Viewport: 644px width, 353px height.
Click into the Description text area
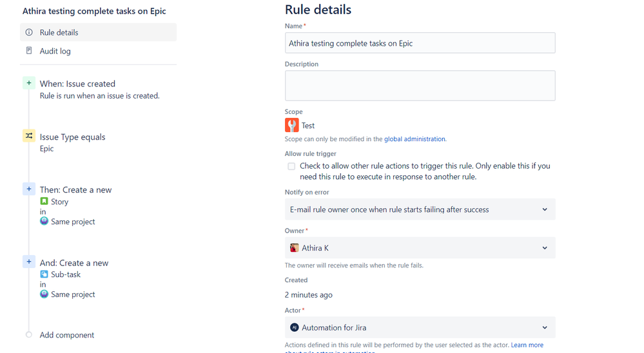[420, 86]
